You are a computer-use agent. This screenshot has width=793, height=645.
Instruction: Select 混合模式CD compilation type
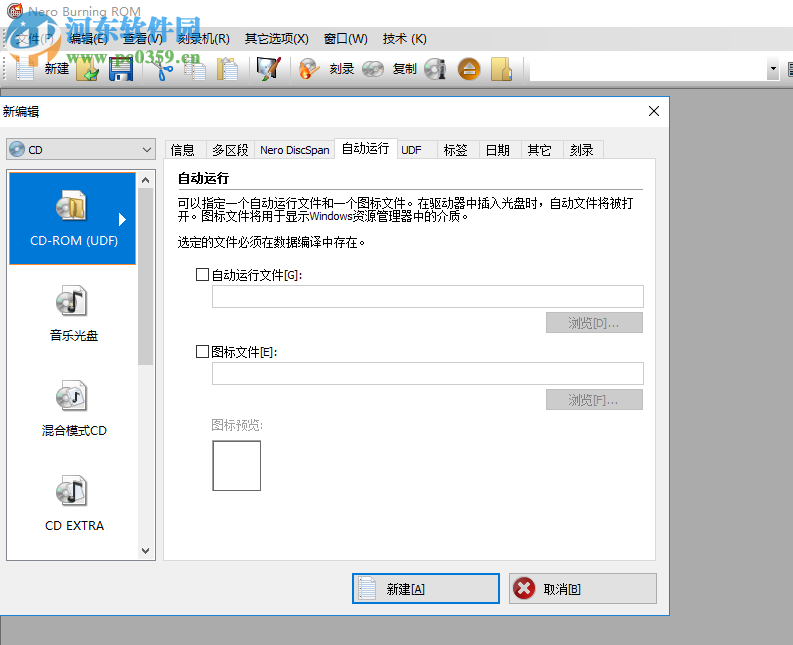(x=72, y=409)
